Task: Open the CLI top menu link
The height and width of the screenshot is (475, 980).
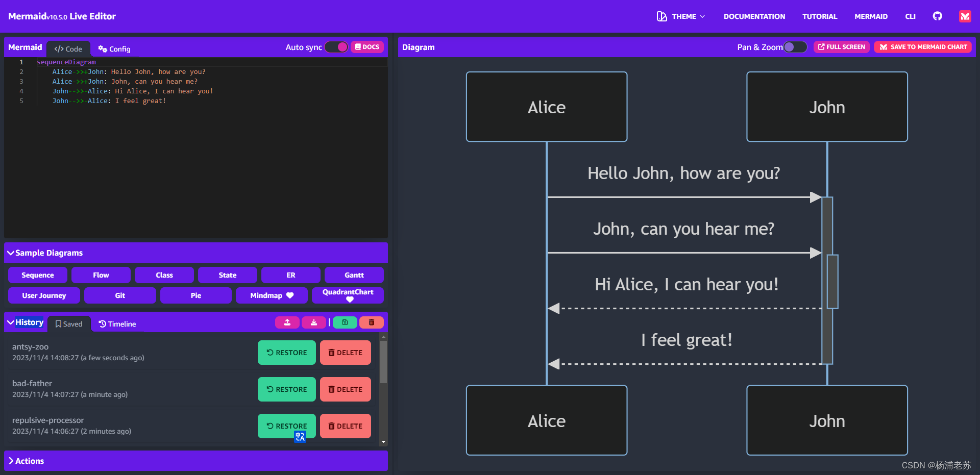Action: click(x=910, y=16)
